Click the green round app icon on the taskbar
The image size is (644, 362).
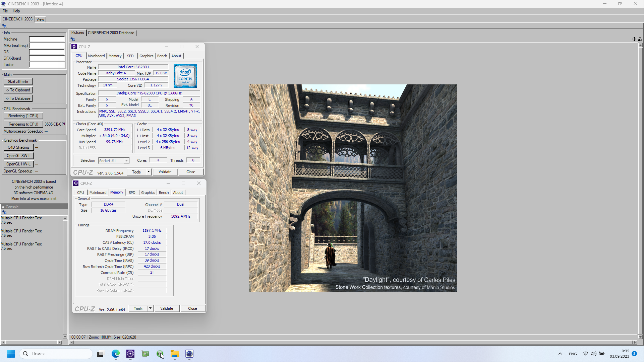coord(160,354)
